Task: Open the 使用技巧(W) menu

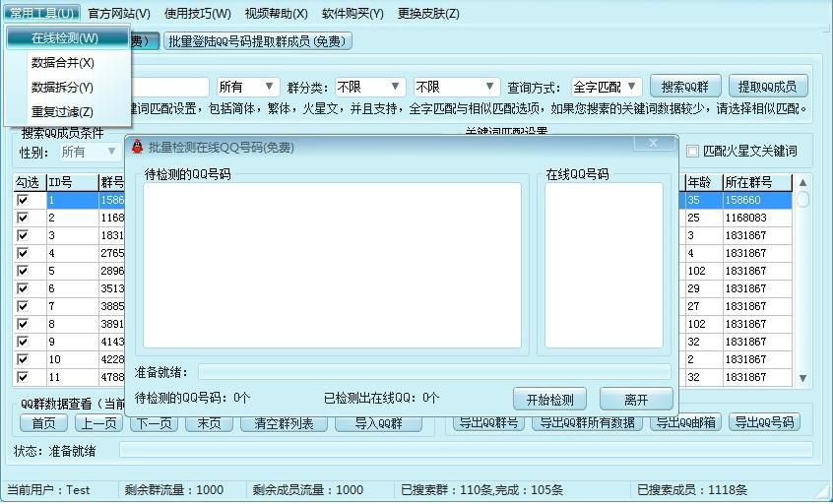Action: coord(198,13)
